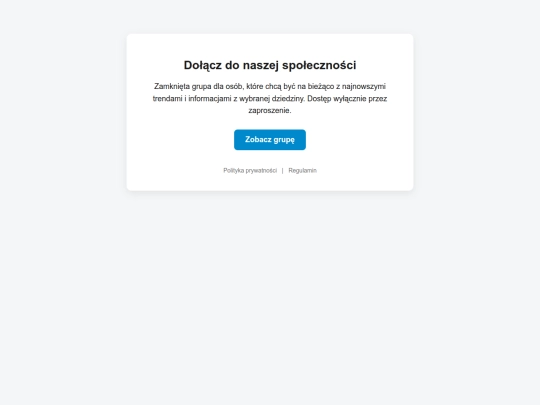Click the word Dołącz in the heading
Image resolution: width=540 pixels, height=405 pixels.
point(202,65)
